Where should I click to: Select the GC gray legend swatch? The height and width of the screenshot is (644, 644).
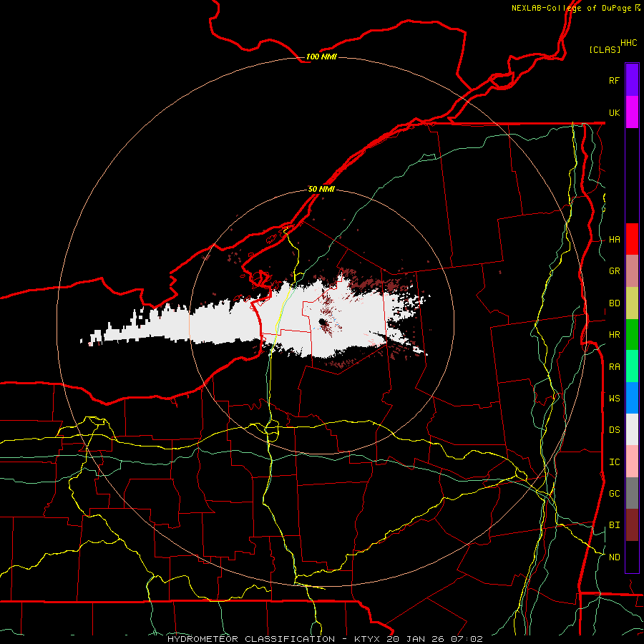(x=632, y=493)
